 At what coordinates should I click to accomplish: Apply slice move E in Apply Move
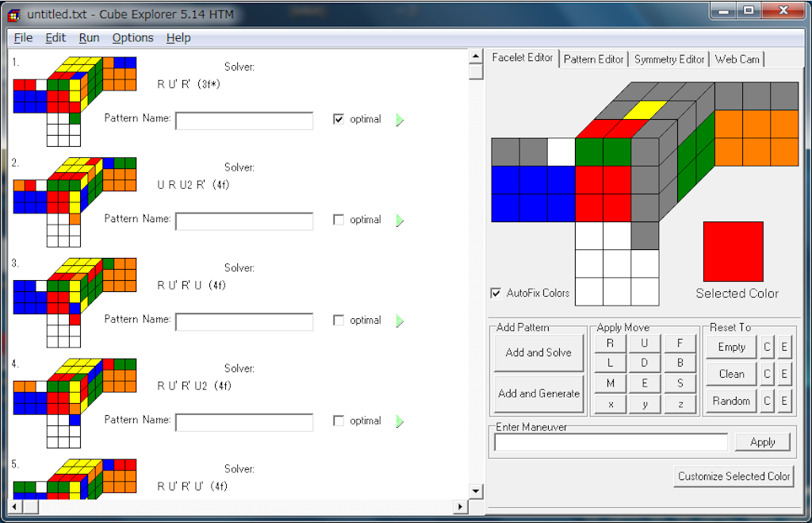point(644,383)
